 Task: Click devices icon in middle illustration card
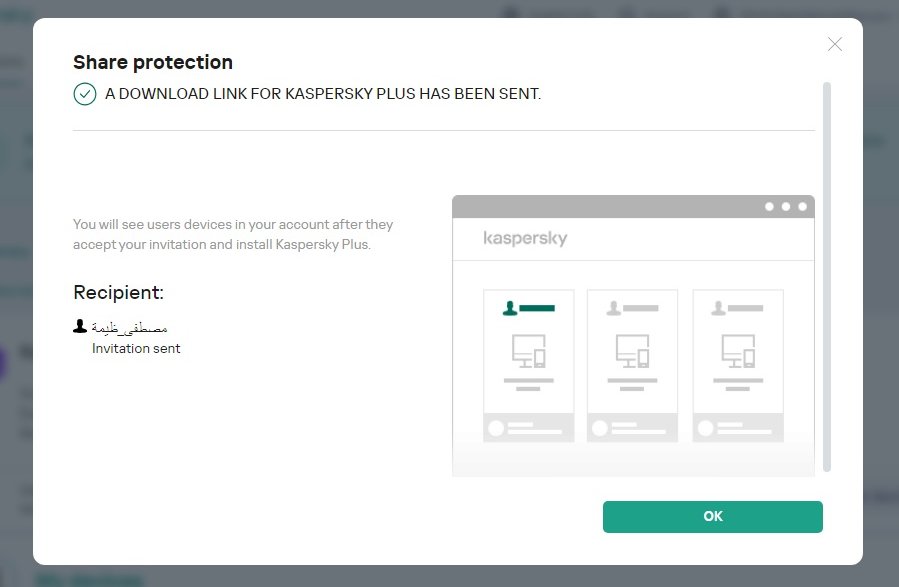[x=632, y=351]
